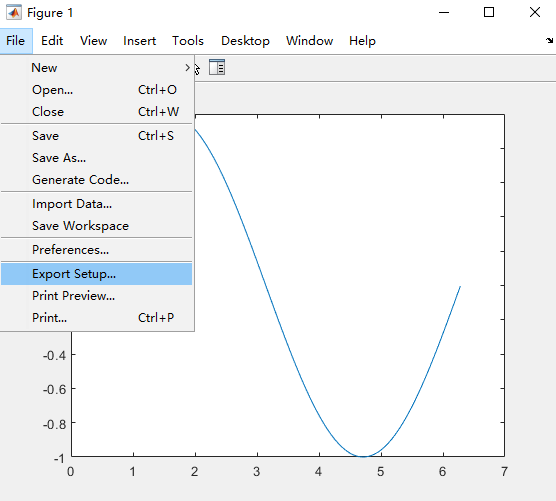Choose Print Preview... entry
The width and height of the screenshot is (556, 501).
click(96, 296)
